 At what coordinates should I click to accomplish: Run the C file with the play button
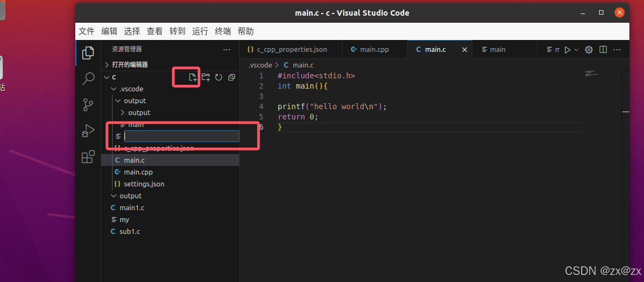click(x=567, y=50)
